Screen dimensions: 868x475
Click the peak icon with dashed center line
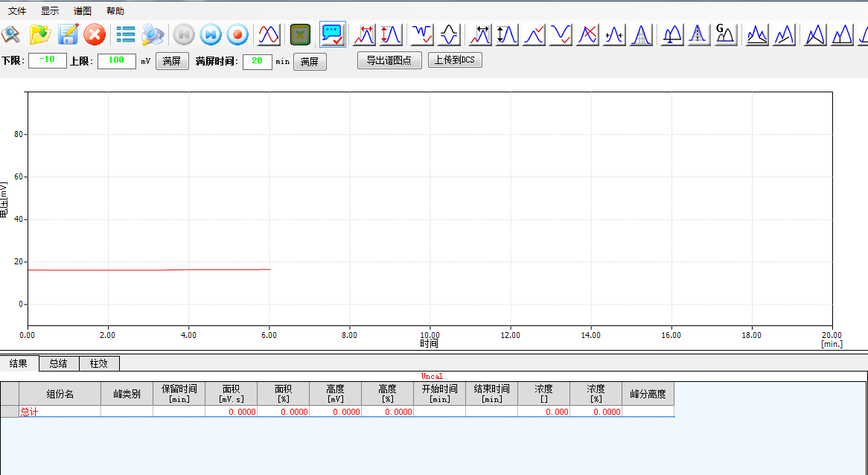698,35
